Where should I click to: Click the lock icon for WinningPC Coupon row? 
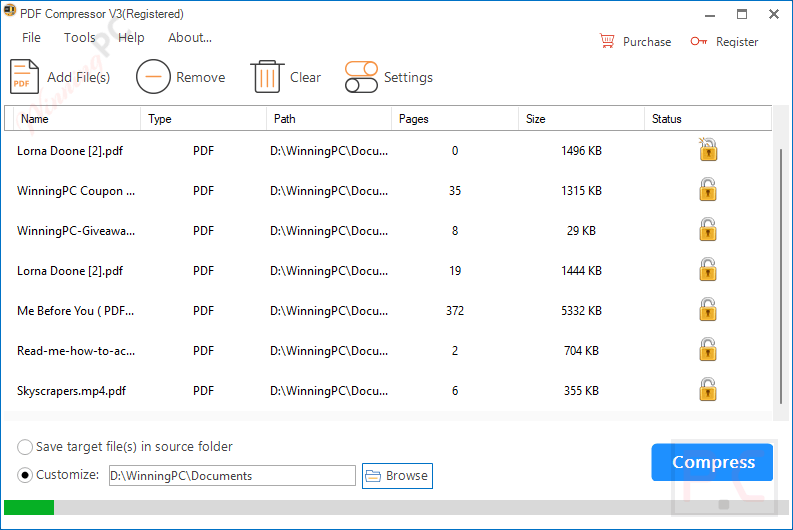click(708, 190)
